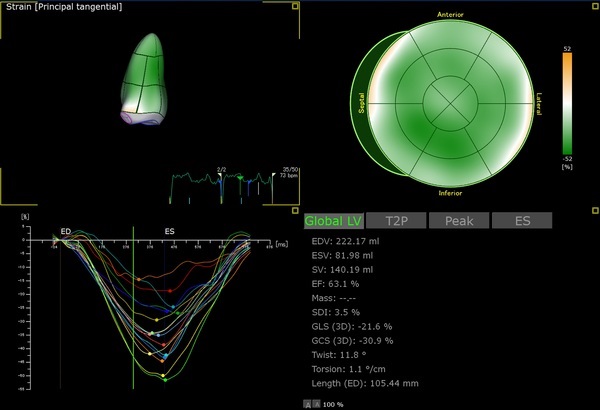
Task: Click the zoom icon left of 100 %
Action: pyautogui.click(x=308, y=404)
